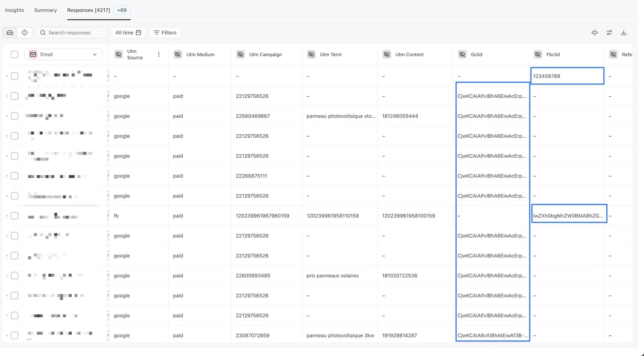
Task: Open the Filters panel
Action: click(165, 32)
